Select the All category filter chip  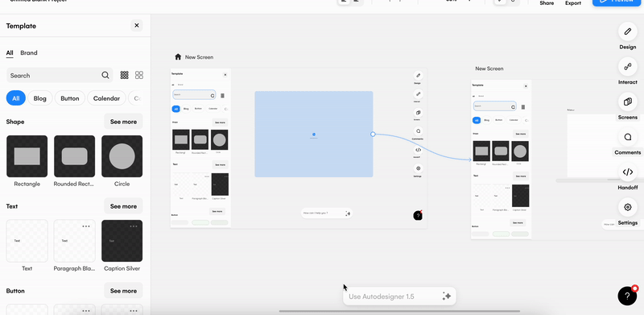(15, 98)
